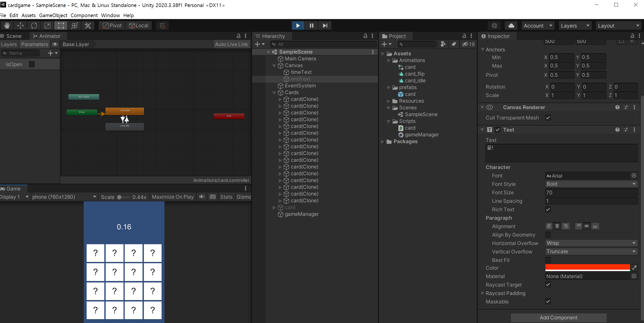Select the Rotate tool
Image resolution: width=644 pixels, height=323 pixels.
34,26
